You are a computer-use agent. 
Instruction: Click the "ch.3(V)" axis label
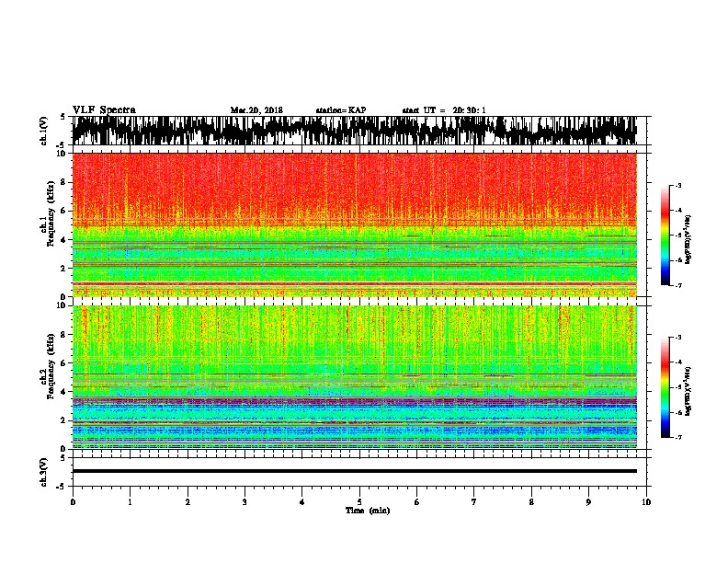pos(44,472)
